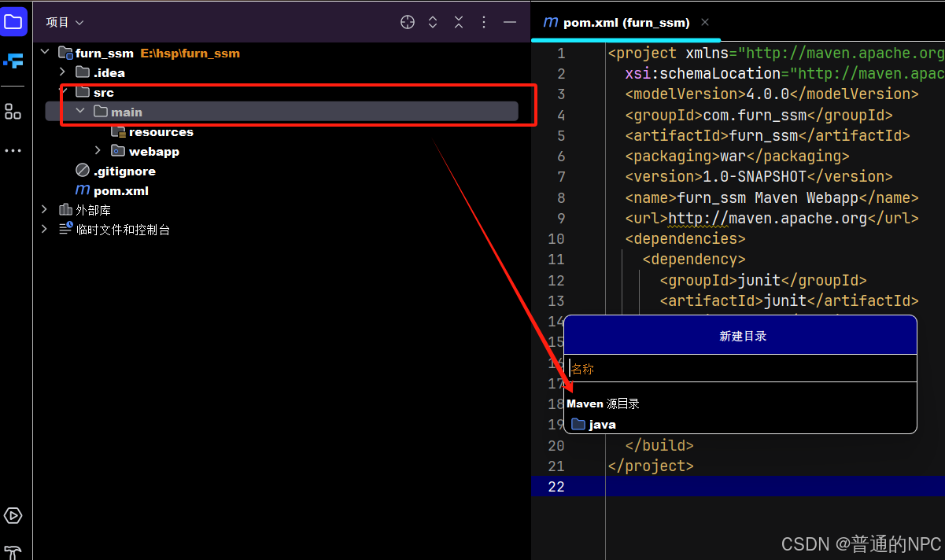The width and height of the screenshot is (945, 560).
Task: Open the Project tool window folder icon
Action: coord(13,21)
